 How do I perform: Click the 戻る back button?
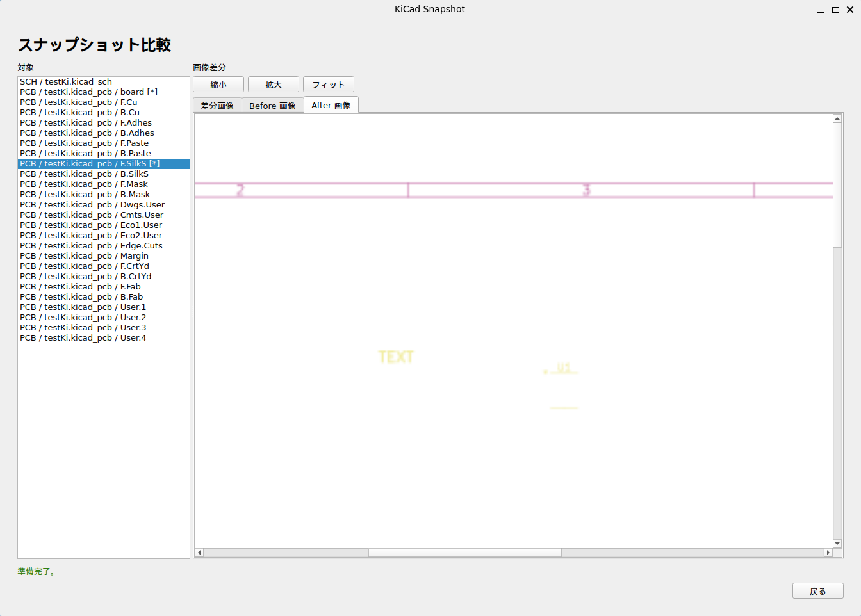click(x=817, y=591)
